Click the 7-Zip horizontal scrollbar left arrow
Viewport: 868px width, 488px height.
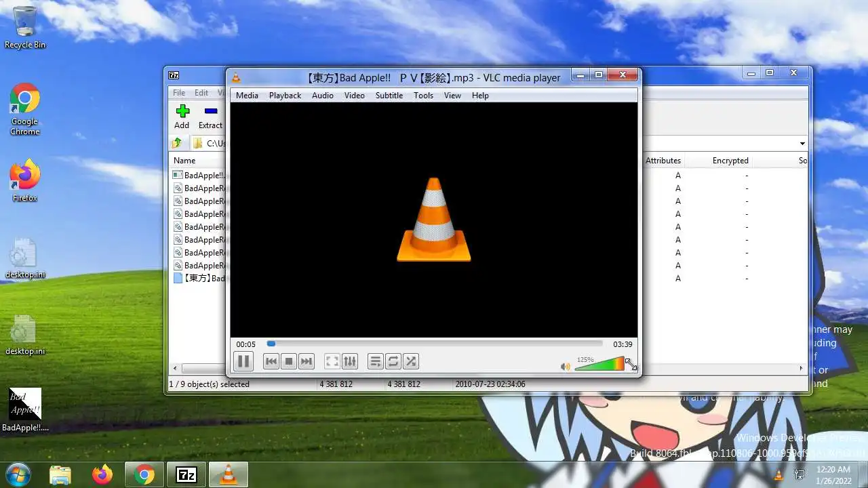[x=175, y=369]
